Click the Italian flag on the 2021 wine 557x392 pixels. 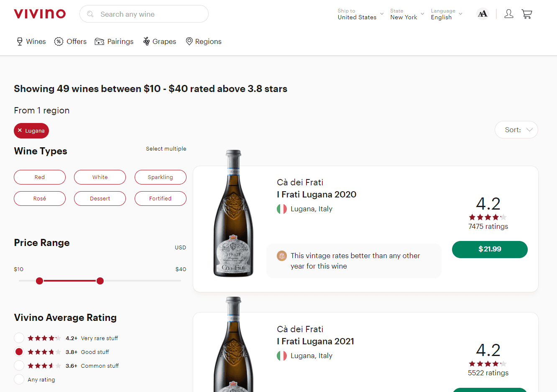tap(282, 356)
